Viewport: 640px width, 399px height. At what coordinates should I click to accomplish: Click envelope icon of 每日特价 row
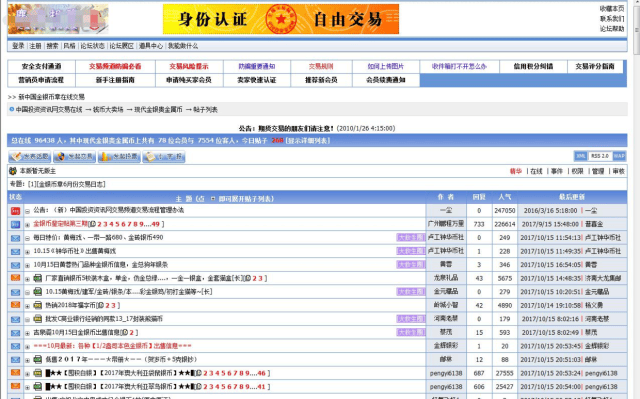pyautogui.click(x=16, y=238)
